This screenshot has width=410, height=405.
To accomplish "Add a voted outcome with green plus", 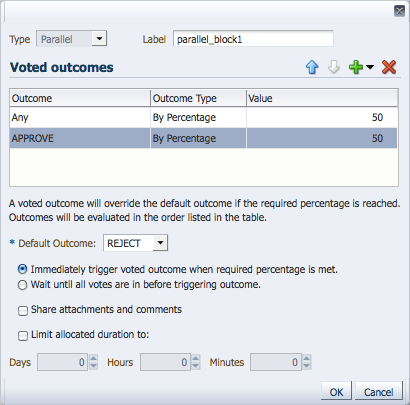I will click(x=356, y=67).
